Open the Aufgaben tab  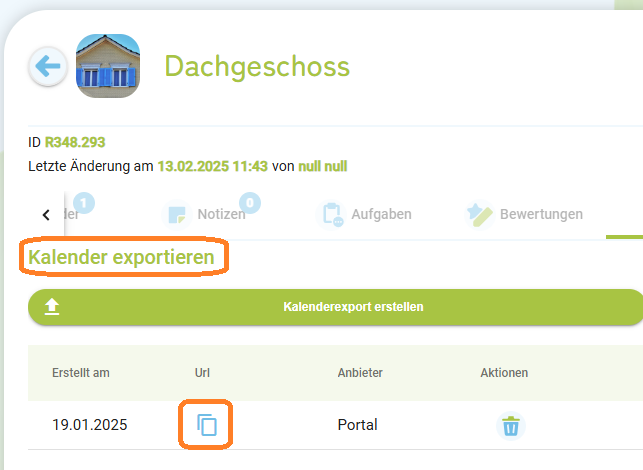point(364,214)
